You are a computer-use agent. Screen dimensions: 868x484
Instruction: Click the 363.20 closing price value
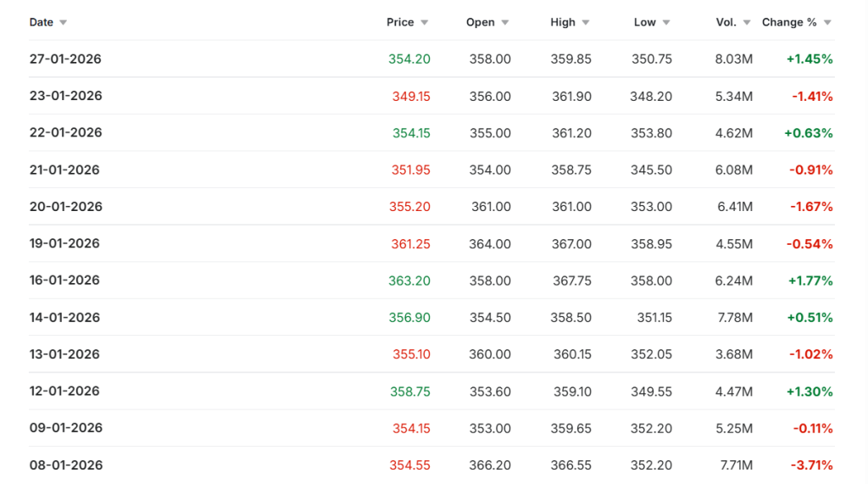pyautogui.click(x=409, y=281)
